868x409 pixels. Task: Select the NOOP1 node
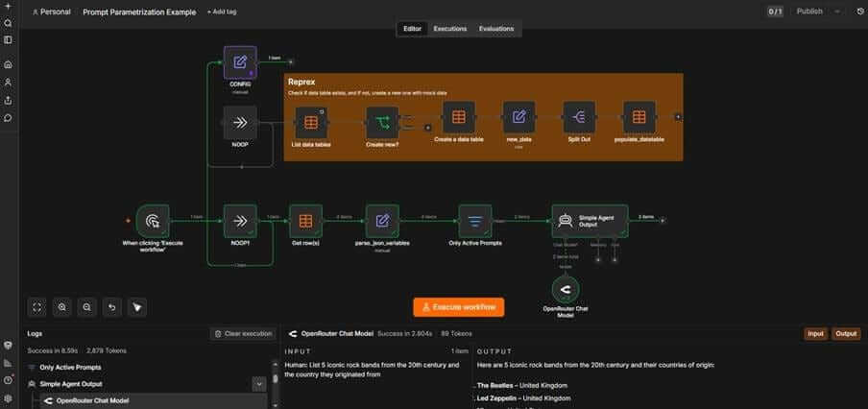click(240, 221)
